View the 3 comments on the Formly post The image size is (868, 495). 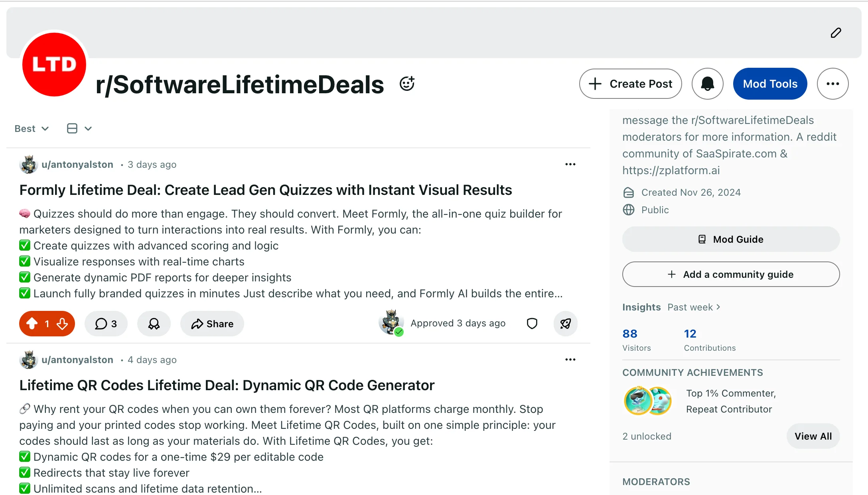(106, 324)
